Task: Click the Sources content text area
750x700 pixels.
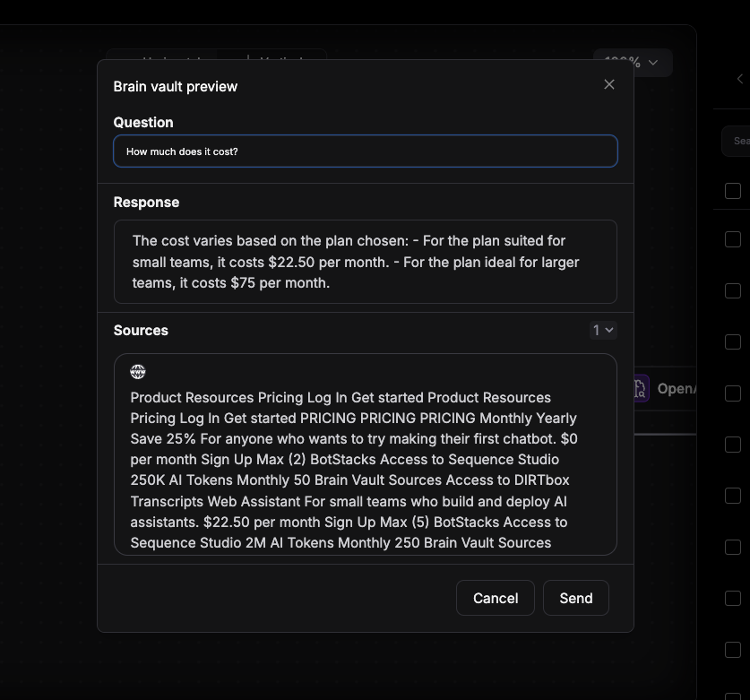Action: tap(365, 466)
